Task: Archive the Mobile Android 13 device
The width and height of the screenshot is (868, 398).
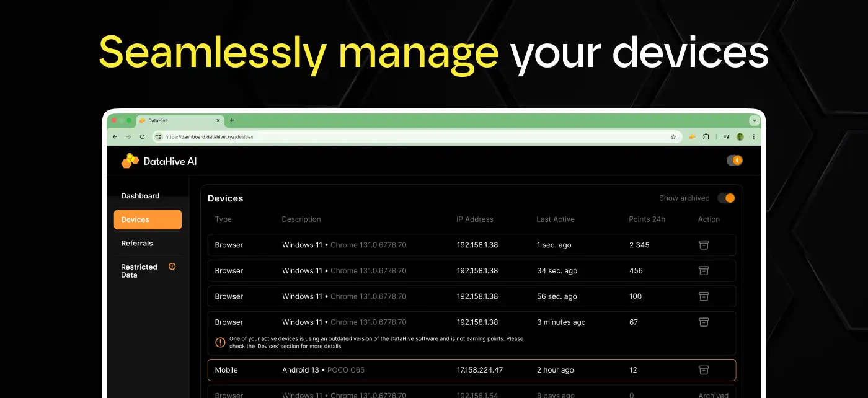Action: [x=704, y=370]
